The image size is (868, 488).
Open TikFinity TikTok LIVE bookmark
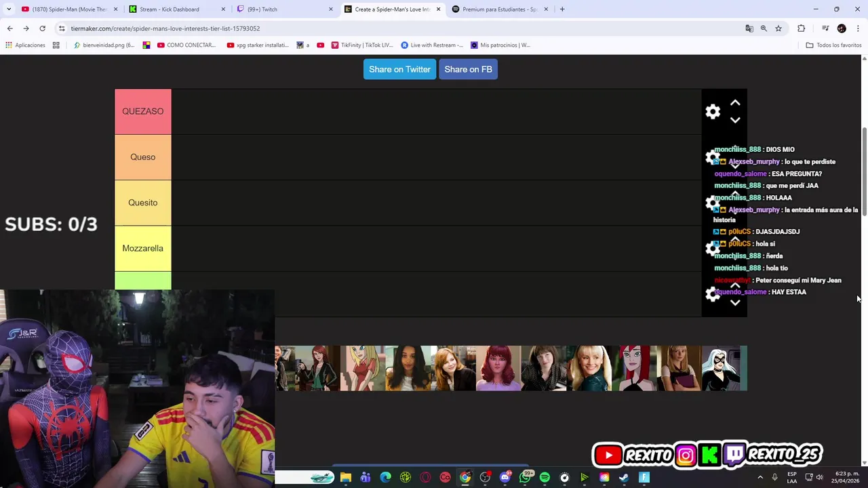click(x=362, y=45)
